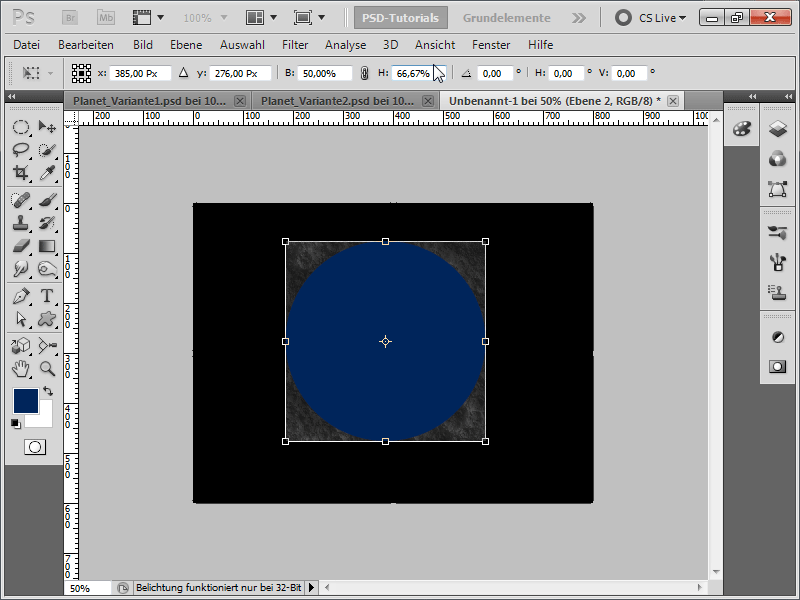Click the rotation angle field
The width and height of the screenshot is (800, 600).
495,73
